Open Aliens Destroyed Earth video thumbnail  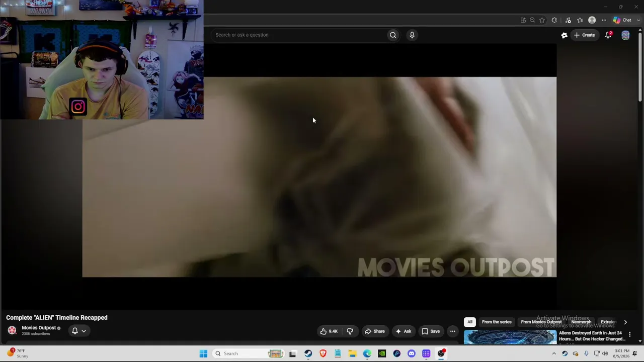tap(510, 337)
